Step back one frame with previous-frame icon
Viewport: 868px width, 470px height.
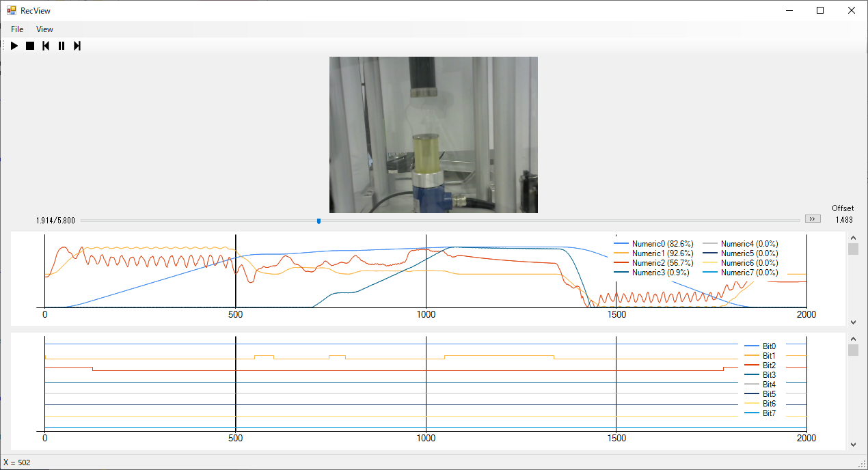(x=46, y=46)
